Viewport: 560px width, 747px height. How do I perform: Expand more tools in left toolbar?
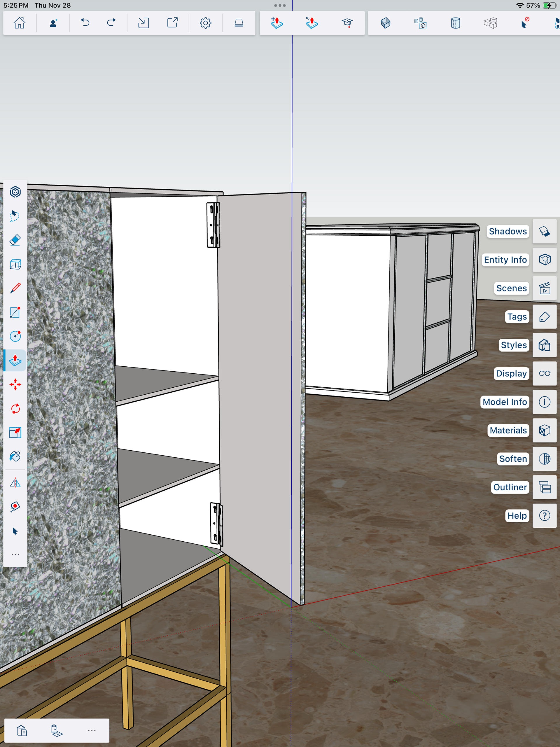tap(15, 555)
